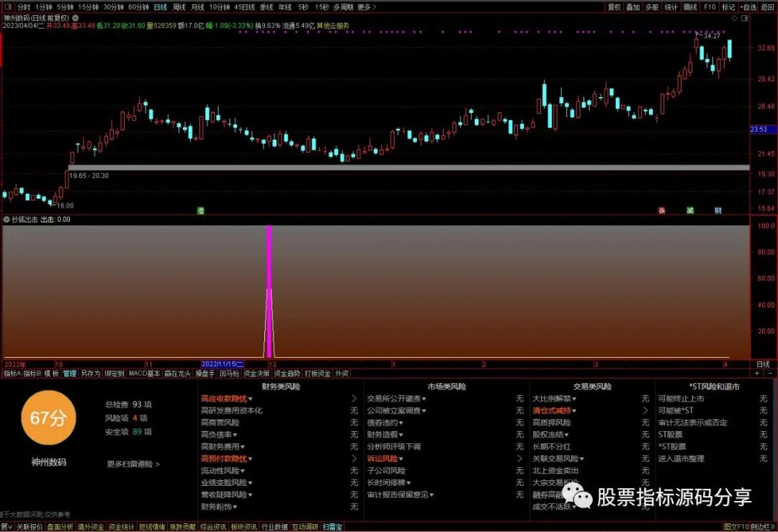
Task: Click 管理 in indicator bar
Action: click(x=69, y=374)
